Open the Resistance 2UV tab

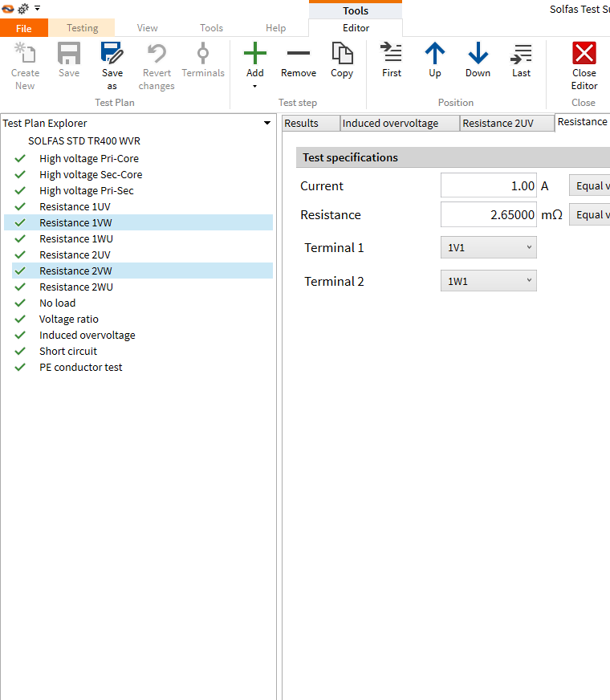[507, 123]
